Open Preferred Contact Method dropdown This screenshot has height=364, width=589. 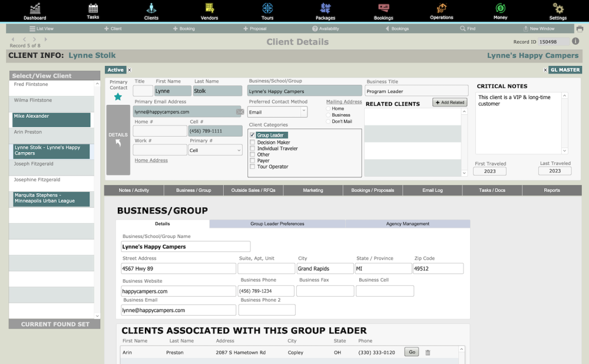(x=277, y=112)
